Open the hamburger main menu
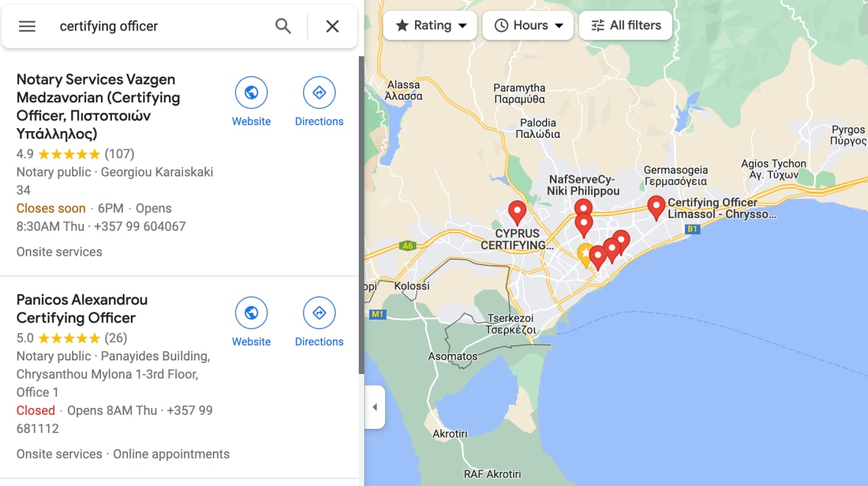The height and width of the screenshot is (486, 868). [x=27, y=26]
